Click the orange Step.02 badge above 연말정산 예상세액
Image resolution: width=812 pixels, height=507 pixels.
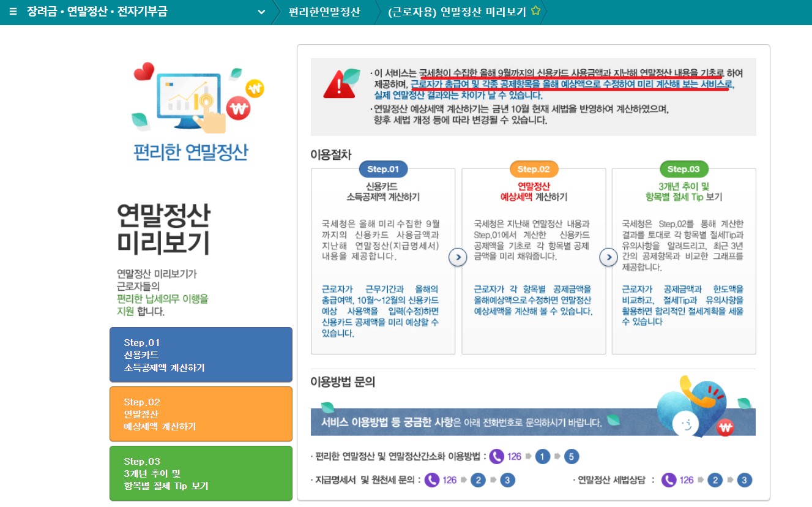pos(533,169)
